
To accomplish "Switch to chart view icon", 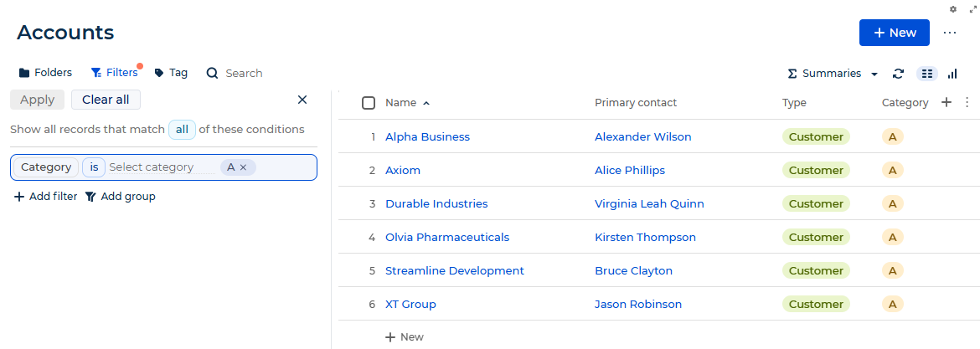I will [x=952, y=74].
